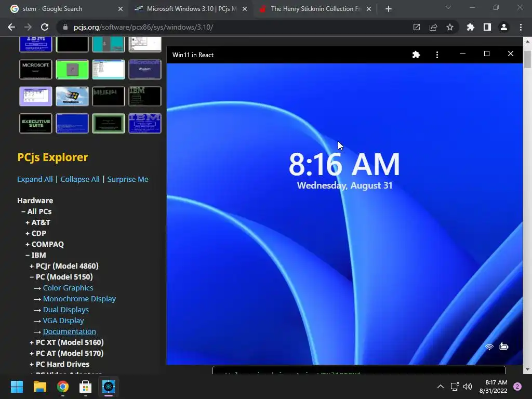Click the Expand All link
This screenshot has height=399, width=532.
(x=35, y=179)
